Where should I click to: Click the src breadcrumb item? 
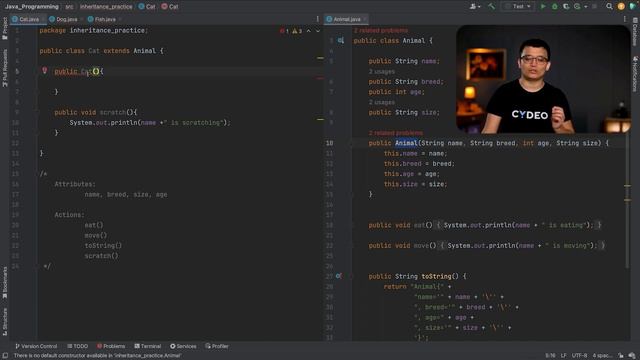(69, 7)
